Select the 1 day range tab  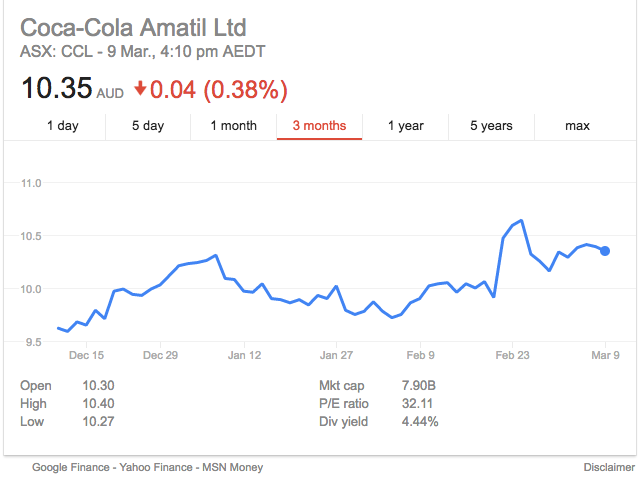(x=63, y=126)
